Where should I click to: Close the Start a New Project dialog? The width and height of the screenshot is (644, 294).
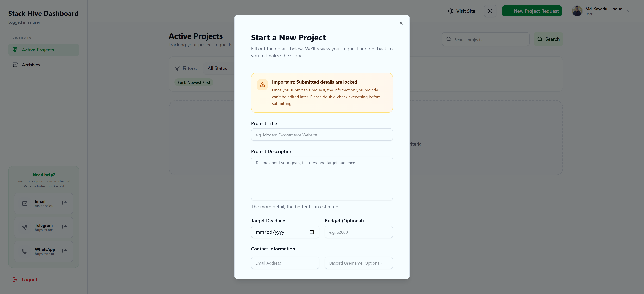coord(401,23)
